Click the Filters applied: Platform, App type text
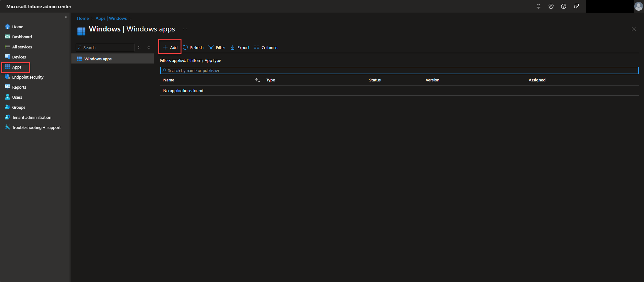The height and width of the screenshot is (282, 644). [x=191, y=60]
